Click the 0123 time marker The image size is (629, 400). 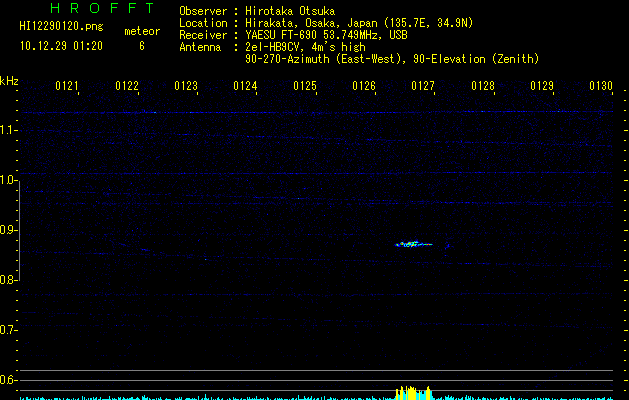[186, 86]
